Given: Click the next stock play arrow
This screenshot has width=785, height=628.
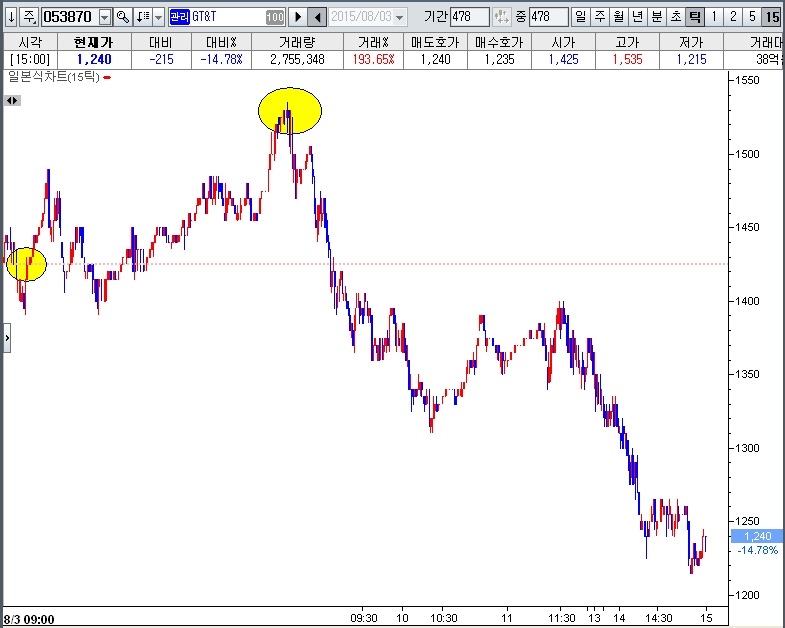Looking at the screenshot, I should (298, 17).
